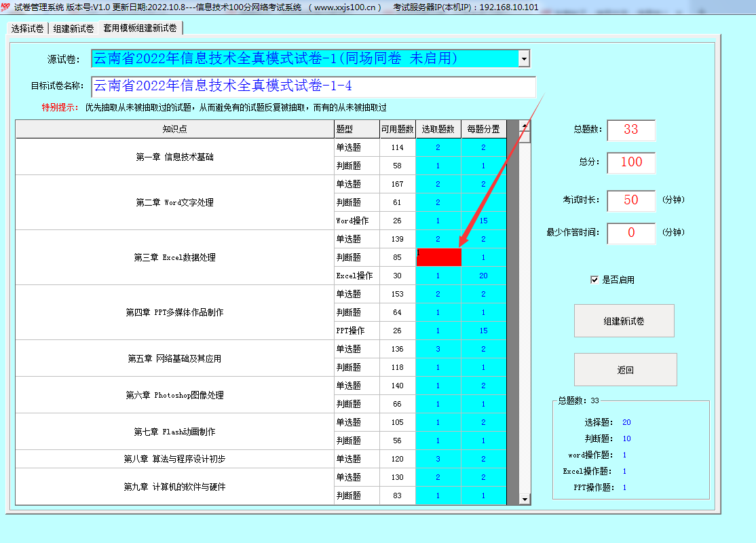Click the Excel操作 题型 cell
Screen dimensions: 756x543
357,276
